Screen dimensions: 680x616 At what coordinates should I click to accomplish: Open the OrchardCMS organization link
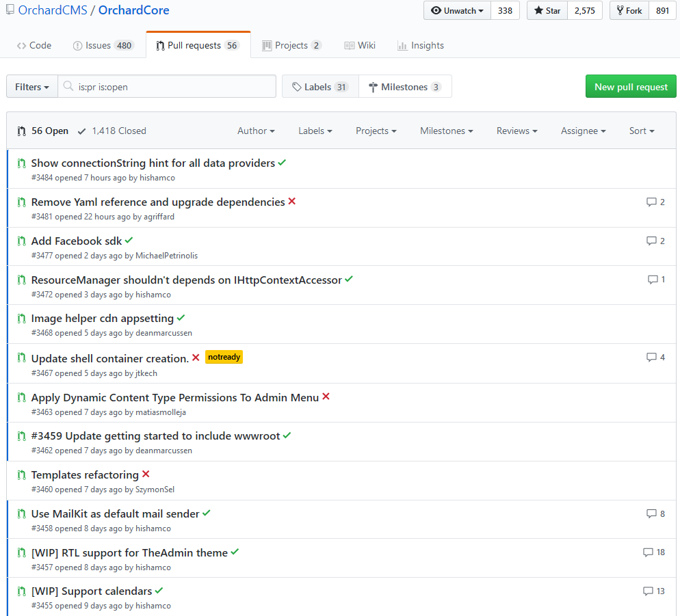click(53, 10)
